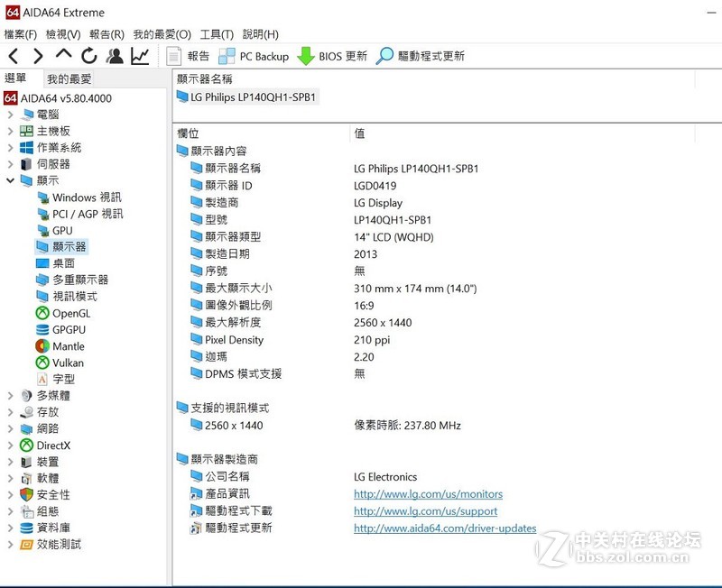Select the GPGPU icon in the tree
Image resolution: width=722 pixels, height=588 pixels.
click(42, 330)
